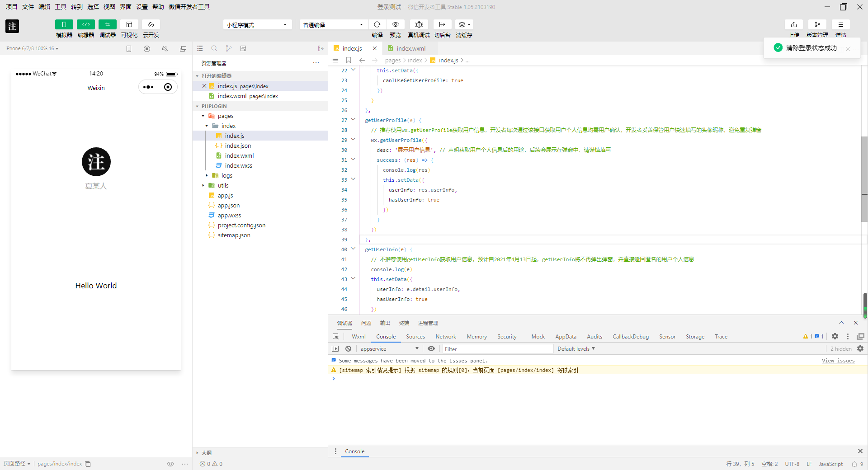This screenshot has width=868, height=470.
Task: Open index.wxss in the file tree
Action: (x=239, y=165)
